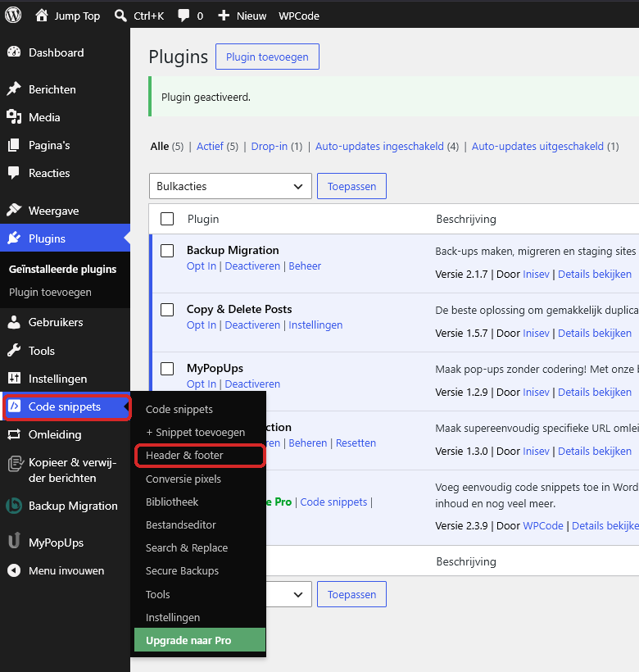The height and width of the screenshot is (672, 639).
Task: Check the MyPopUps plugin checkbox
Action: tap(167, 369)
